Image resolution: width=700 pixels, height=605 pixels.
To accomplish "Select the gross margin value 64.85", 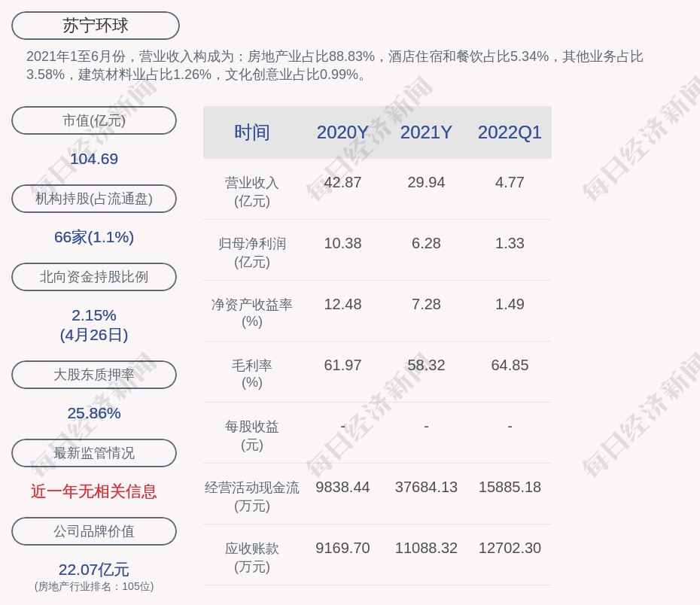I will point(510,365).
